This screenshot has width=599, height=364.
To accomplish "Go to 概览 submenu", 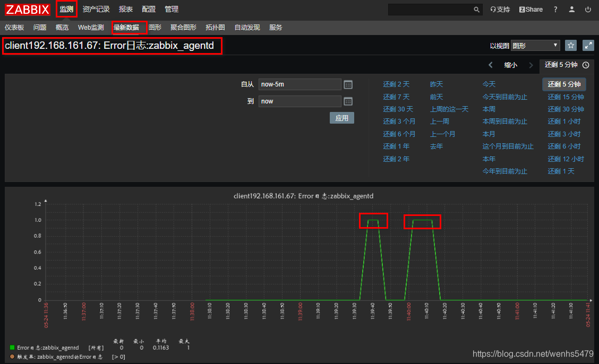I will [x=62, y=28].
